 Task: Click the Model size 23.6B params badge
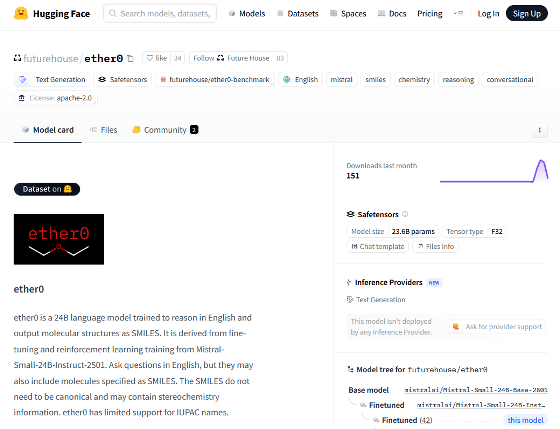[392, 231]
